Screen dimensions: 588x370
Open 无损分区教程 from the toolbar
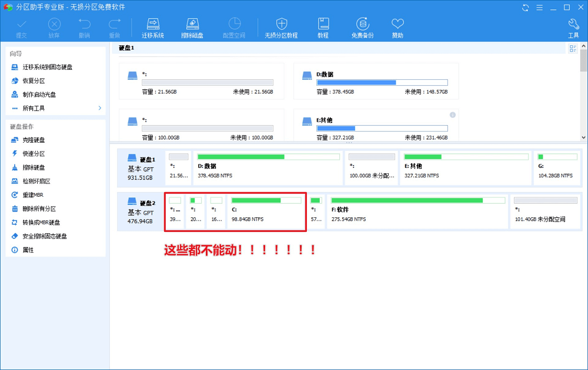tap(281, 28)
